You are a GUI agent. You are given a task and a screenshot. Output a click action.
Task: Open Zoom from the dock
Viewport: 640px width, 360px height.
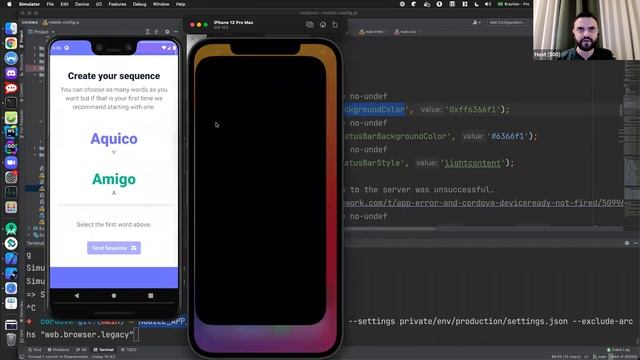pyautogui.click(x=11, y=162)
